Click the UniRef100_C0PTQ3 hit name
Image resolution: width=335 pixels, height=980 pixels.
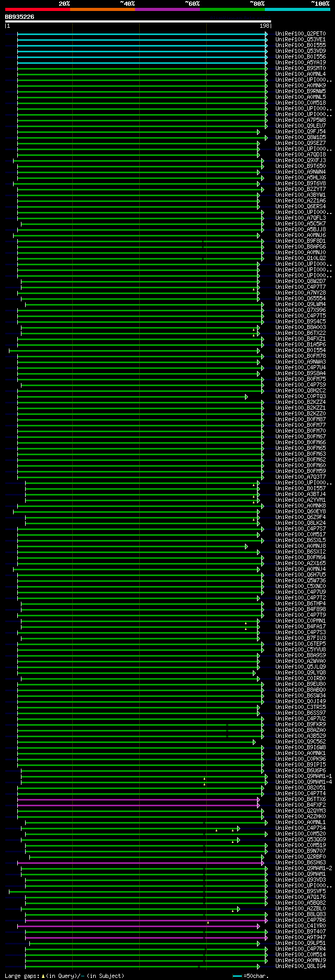point(300,396)
